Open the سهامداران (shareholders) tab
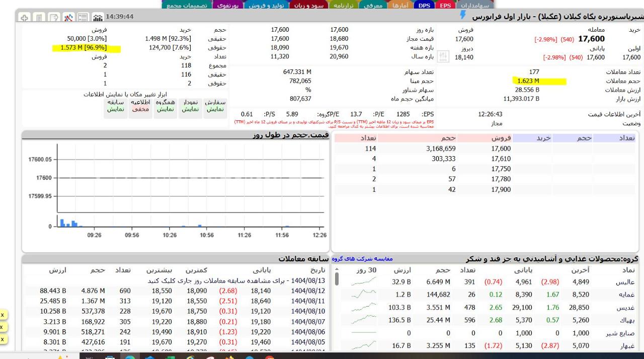The image size is (644, 359). (x=475, y=5)
